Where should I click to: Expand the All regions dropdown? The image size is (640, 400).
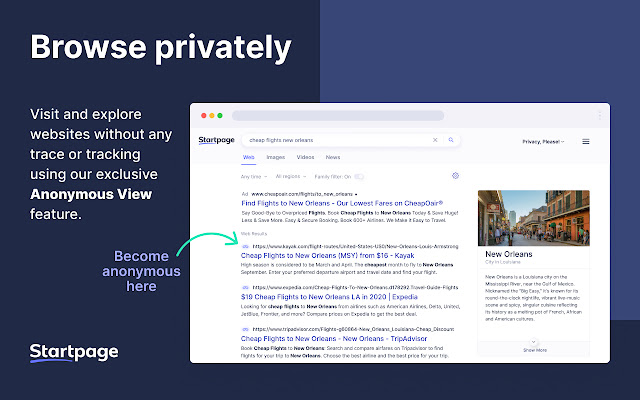point(291,176)
